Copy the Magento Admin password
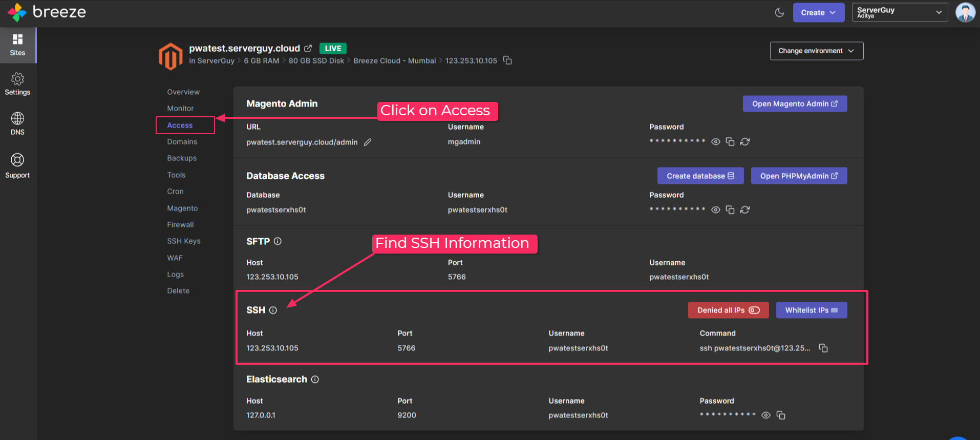The height and width of the screenshot is (440, 980). (730, 142)
